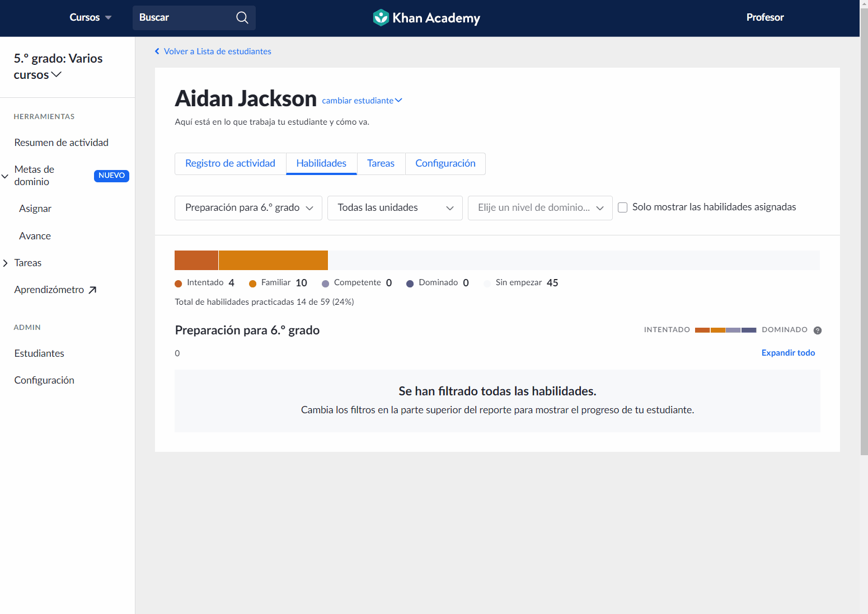Expand the 5.° grado: Varios cursos class switcher
This screenshot has width=868, height=614.
tap(58, 67)
